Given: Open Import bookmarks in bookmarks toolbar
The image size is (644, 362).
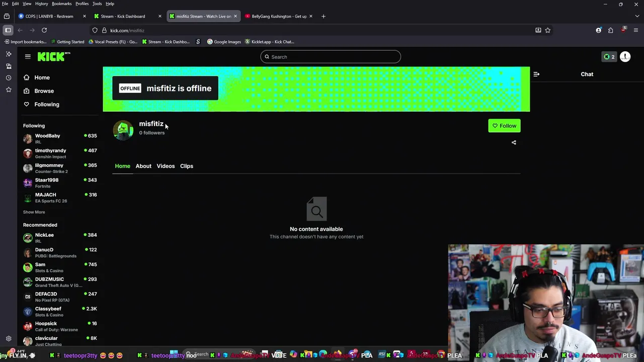Looking at the screenshot, I should (x=25, y=42).
